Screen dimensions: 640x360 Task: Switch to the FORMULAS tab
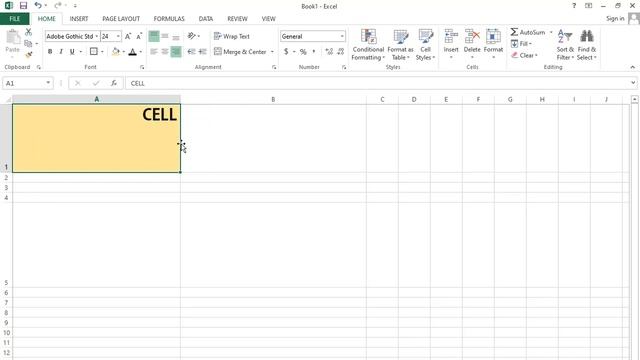click(x=169, y=19)
